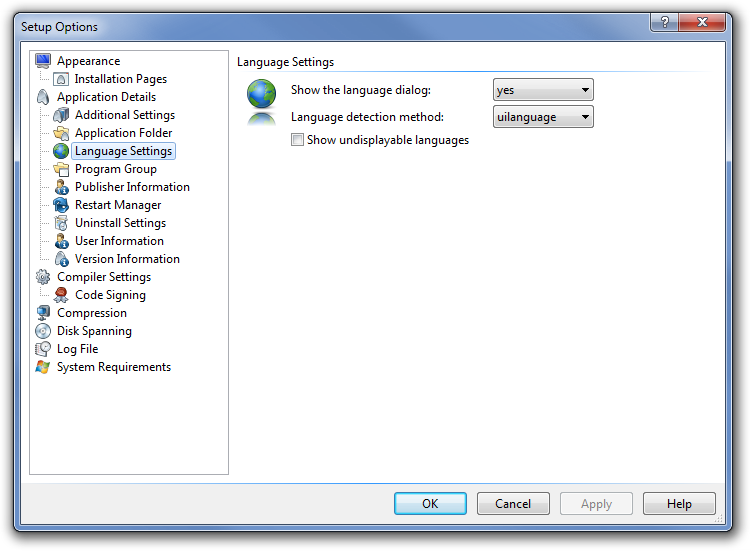Click the Cancel button
The width and height of the screenshot is (751, 551).
(513, 504)
